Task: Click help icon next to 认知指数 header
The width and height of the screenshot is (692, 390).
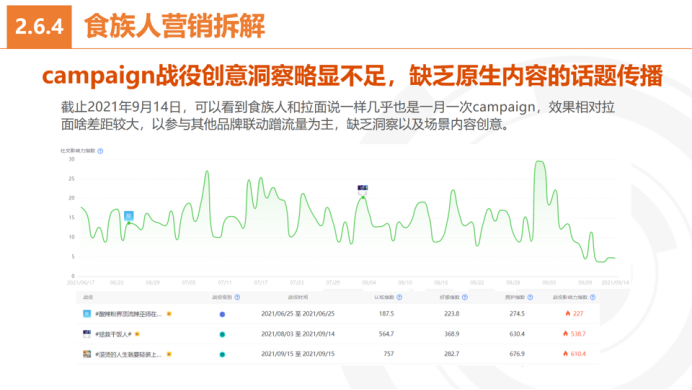Action: point(399,297)
